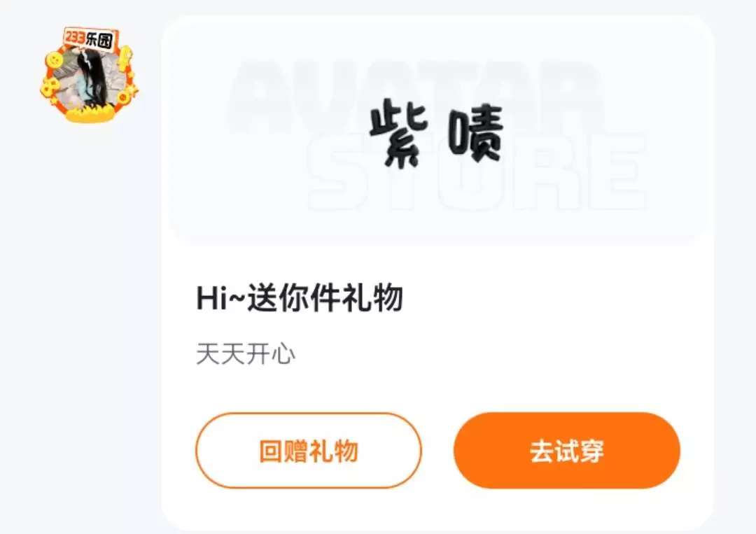This screenshot has height=534, width=756.
Task: Tap the 233乐园 badge on avatar frame
Action: coord(89,38)
